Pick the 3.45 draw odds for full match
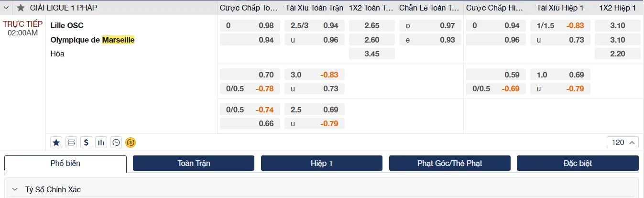The height and width of the screenshot is (198, 644). [372, 54]
